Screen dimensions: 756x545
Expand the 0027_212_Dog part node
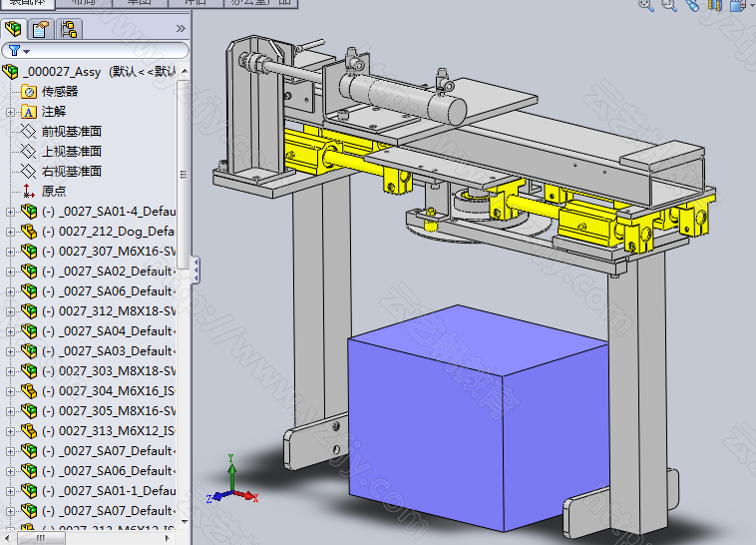(10, 232)
